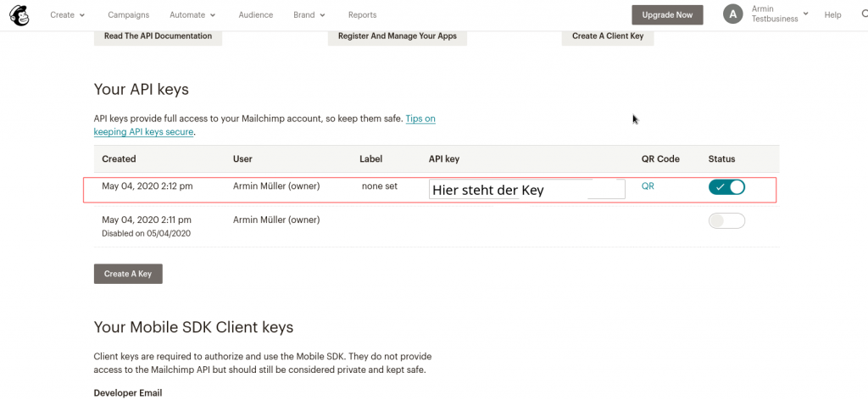
Task: Go to the Audience page
Action: 255,15
